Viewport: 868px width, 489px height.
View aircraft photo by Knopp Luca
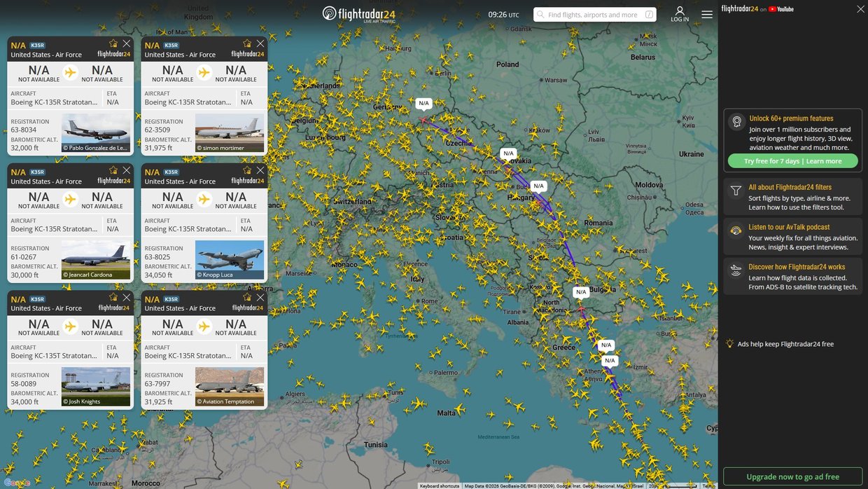(x=230, y=260)
